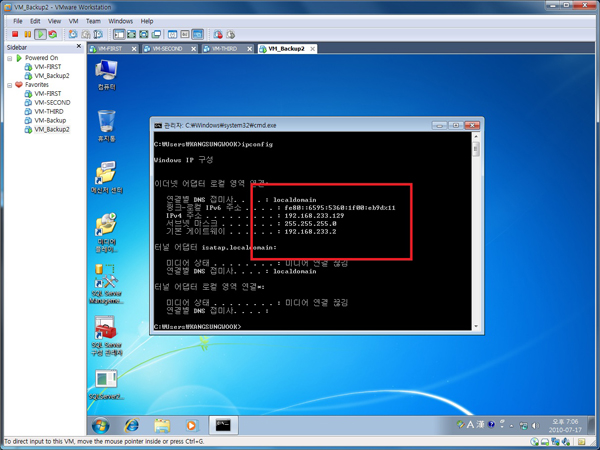Open the View menu
The width and height of the screenshot is (600, 450).
pyautogui.click(x=54, y=21)
